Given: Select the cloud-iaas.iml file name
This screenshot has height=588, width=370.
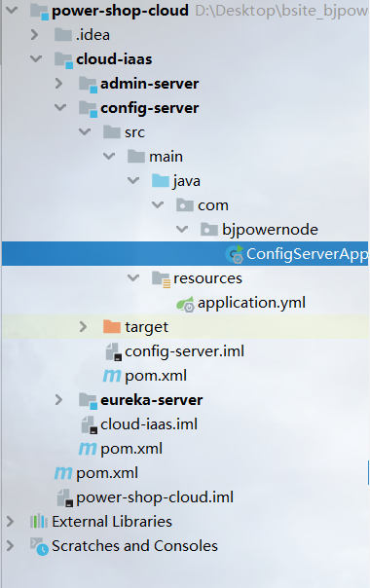Looking at the screenshot, I should 149,424.
